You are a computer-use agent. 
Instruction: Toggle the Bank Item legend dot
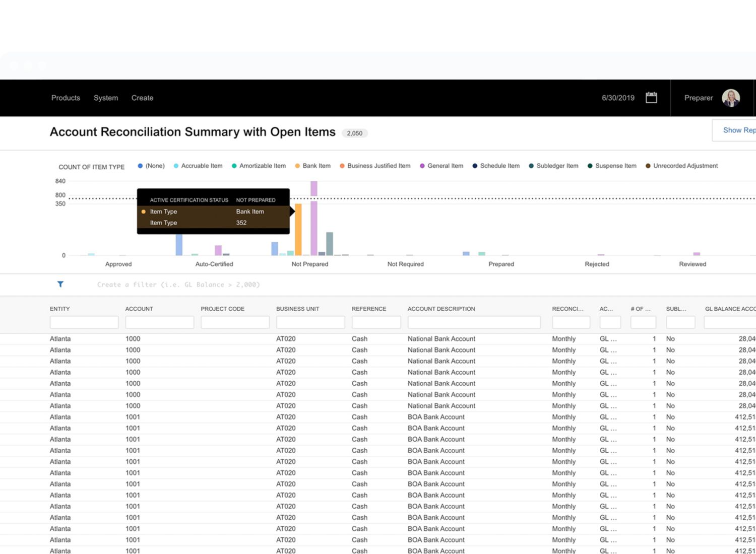point(297,166)
